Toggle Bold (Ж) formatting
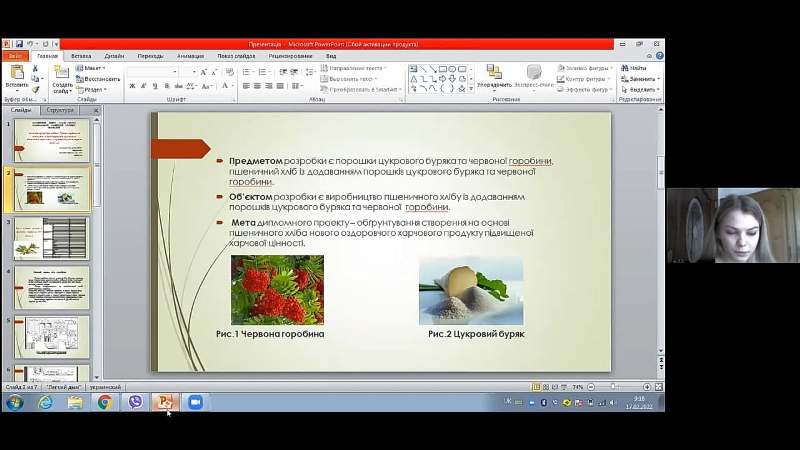 pos(132,86)
